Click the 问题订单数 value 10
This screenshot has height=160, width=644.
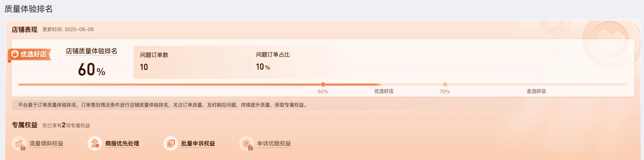pyautogui.click(x=144, y=67)
